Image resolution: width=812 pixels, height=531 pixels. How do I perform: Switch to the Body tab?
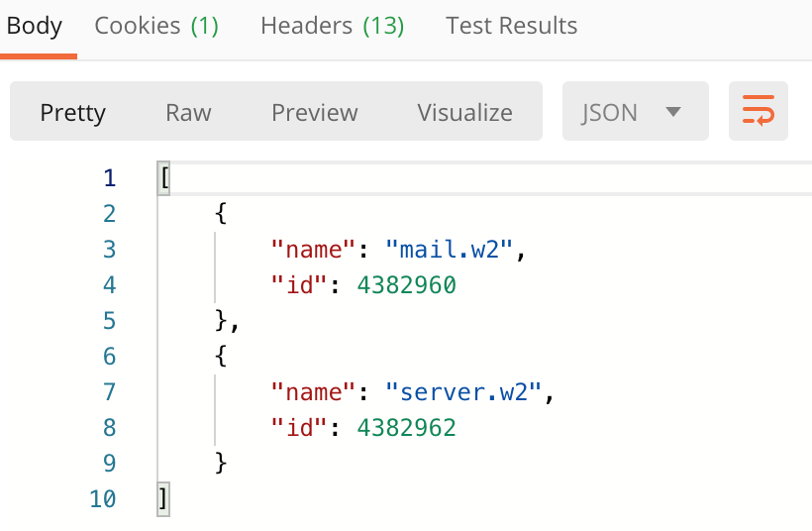35,26
